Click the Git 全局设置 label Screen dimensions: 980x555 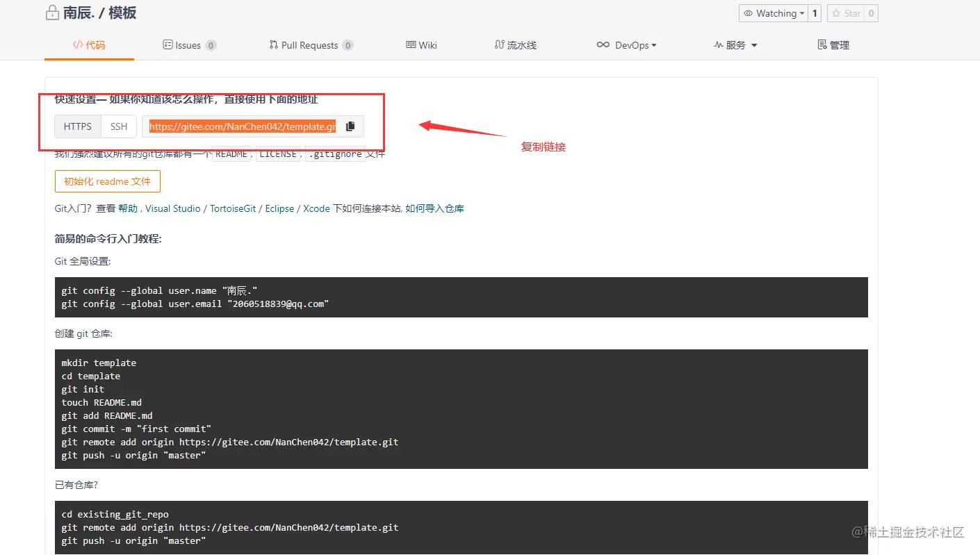[x=83, y=261]
